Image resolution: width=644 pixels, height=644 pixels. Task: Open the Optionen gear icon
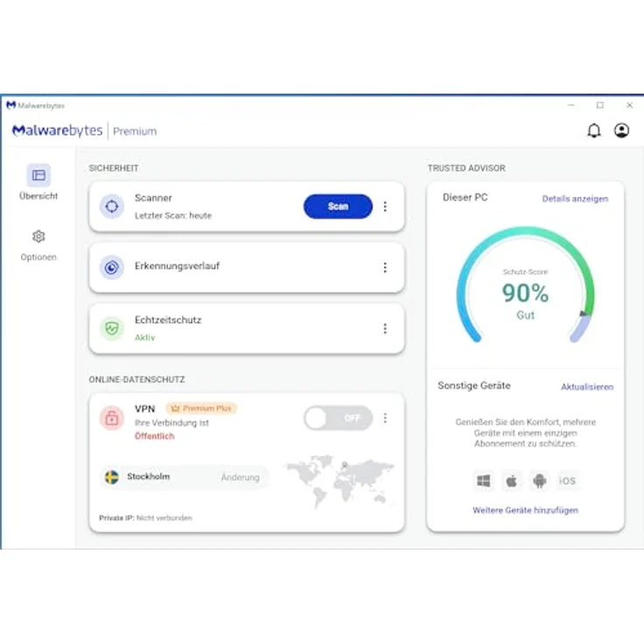pyautogui.click(x=38, y=236)
